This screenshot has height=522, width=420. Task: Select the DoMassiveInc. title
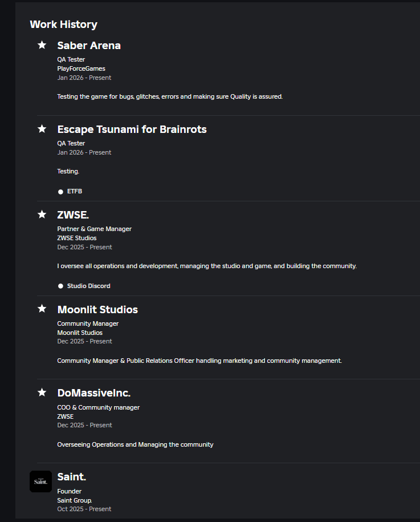(x=93, y=392)
